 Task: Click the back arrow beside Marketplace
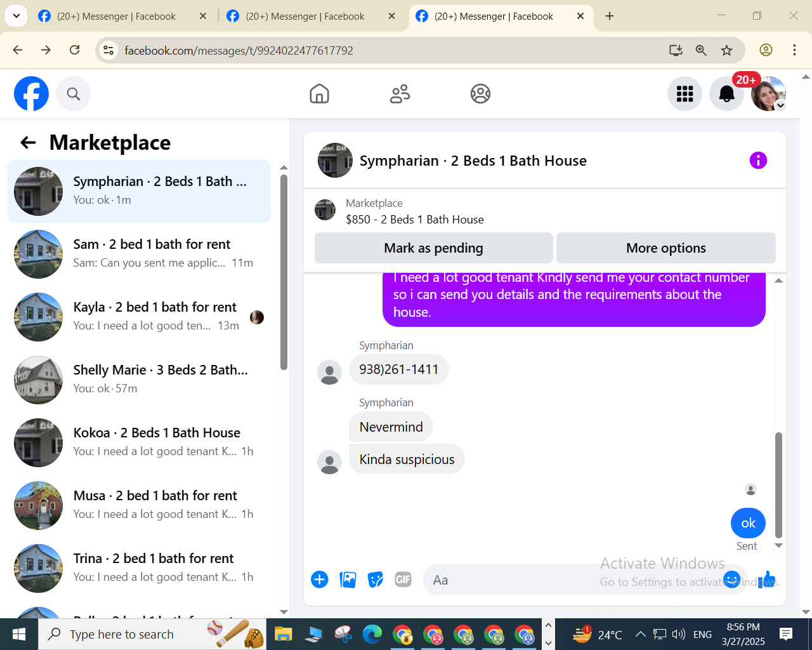[28, 142]
